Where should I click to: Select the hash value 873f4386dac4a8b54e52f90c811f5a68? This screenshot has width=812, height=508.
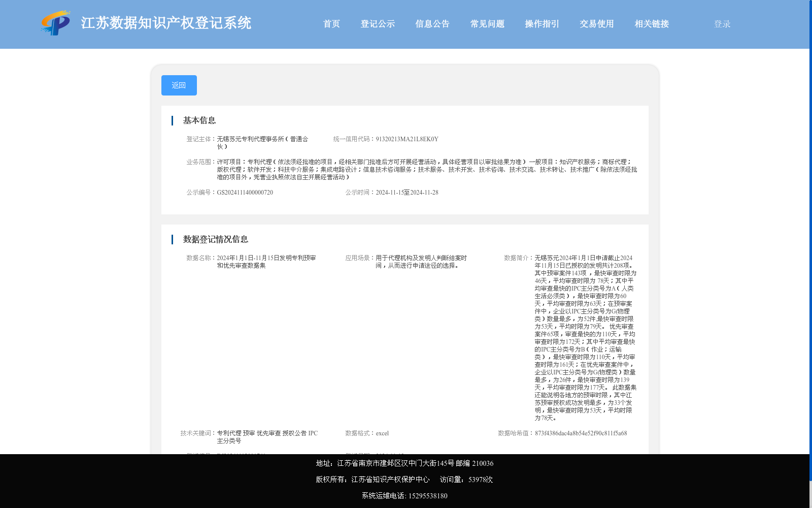581,433
